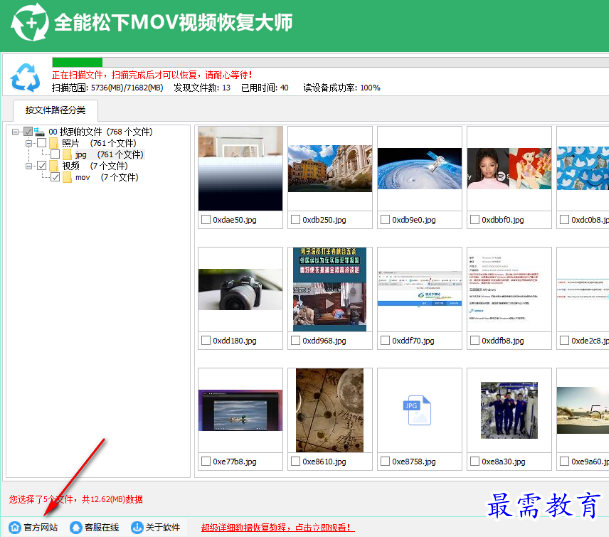609x537 pixels.
Task: Click the 照片 folder icon
Action: [x=53, y=143]
